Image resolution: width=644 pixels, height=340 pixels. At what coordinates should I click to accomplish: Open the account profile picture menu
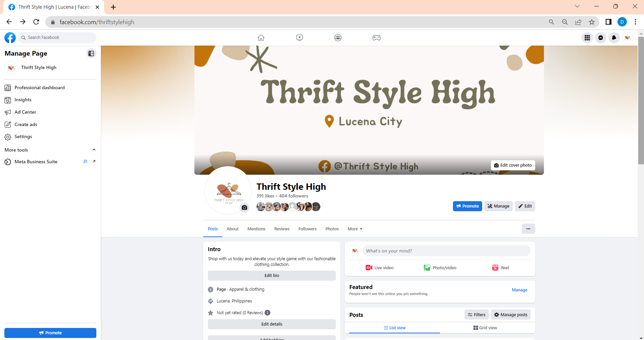click(x=628, y=38)
